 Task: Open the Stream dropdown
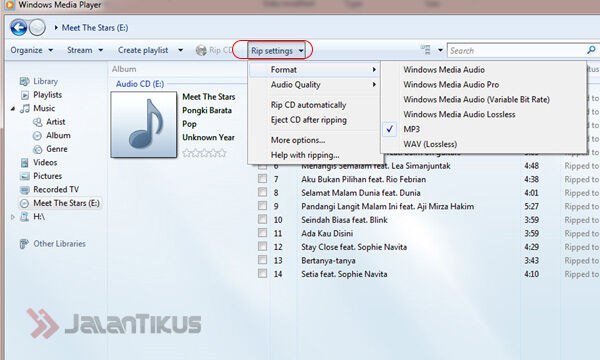[x=85, y=50]
